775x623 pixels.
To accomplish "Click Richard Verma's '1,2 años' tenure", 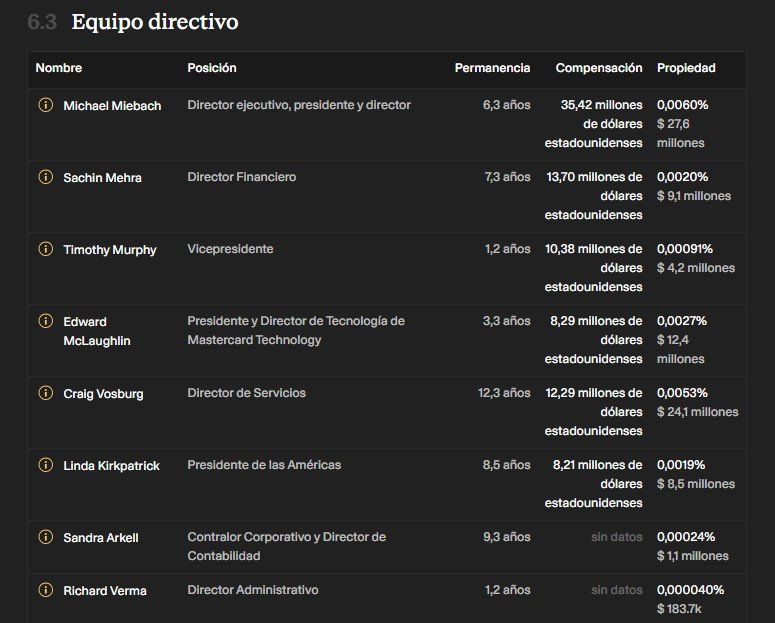I will pyautogui.click(x=508, y=590).
